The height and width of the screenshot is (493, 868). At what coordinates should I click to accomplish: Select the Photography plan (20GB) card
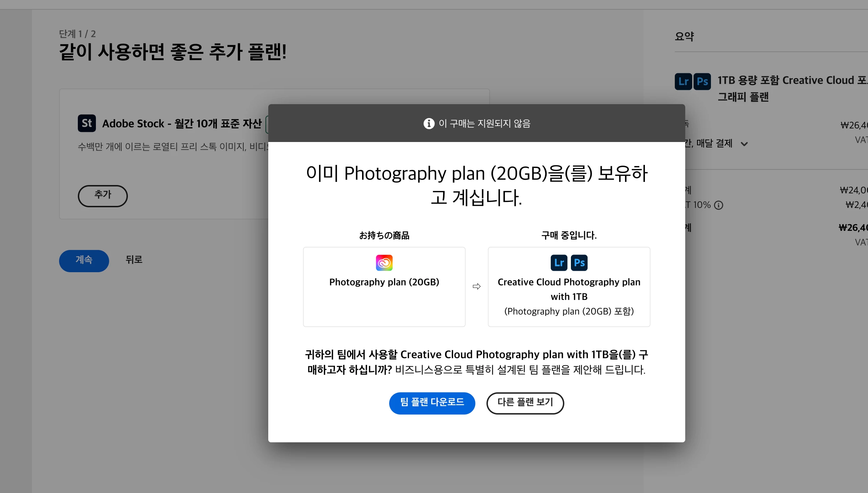tap(384, 287)
